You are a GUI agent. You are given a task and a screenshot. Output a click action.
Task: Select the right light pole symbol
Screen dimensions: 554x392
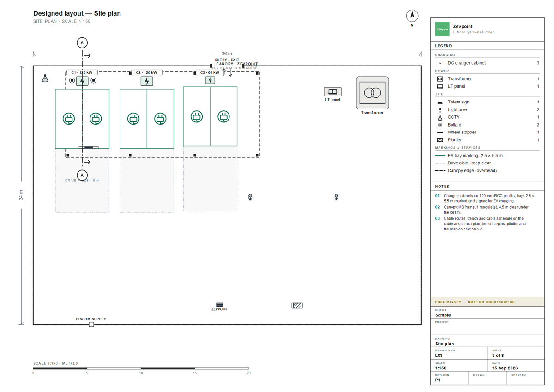[x=337, y=197]
